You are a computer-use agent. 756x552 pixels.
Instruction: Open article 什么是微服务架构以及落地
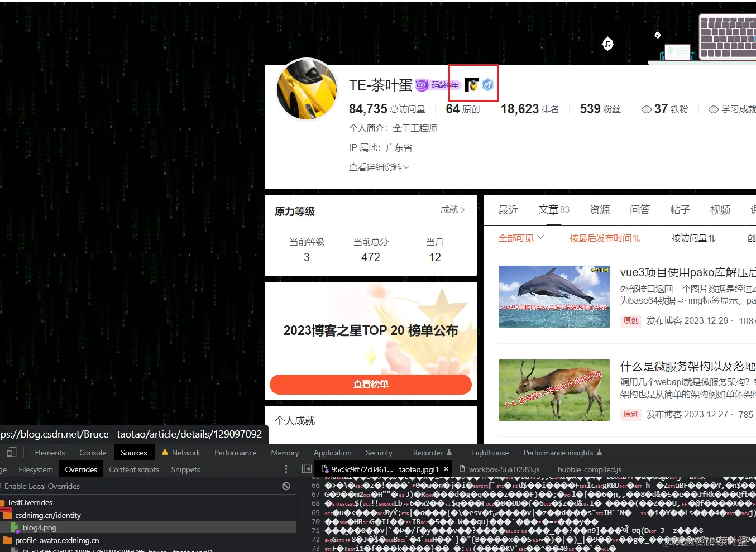[688, 366]
